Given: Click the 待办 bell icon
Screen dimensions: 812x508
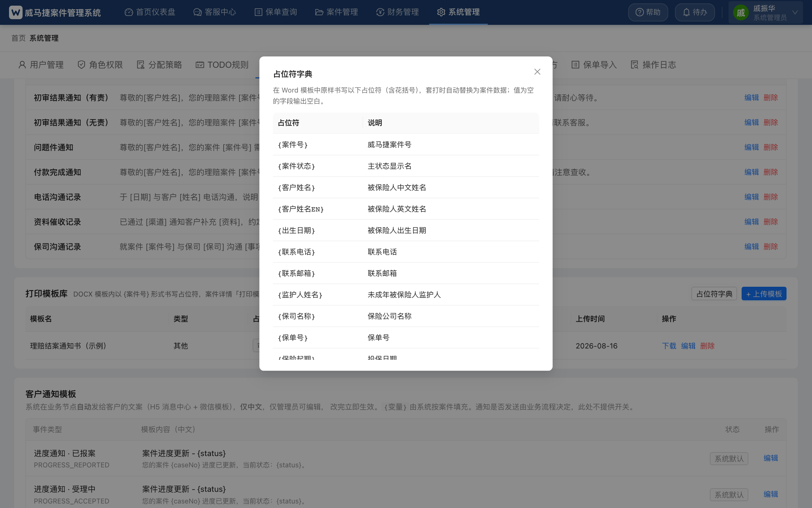Looking at the screenshot, I should (686, 12).
